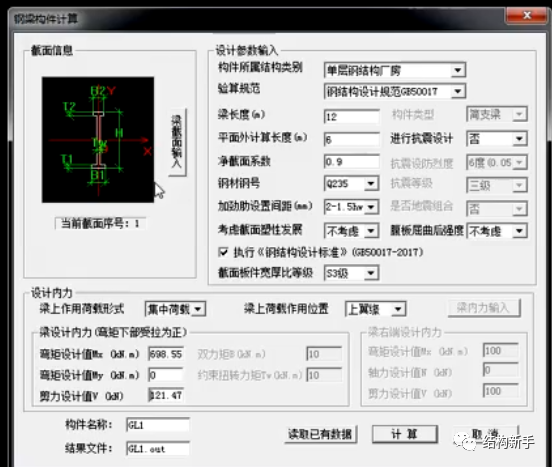The height and width of the screenshot is (467, 552).
Task: Click the 当前截面序号: 1 label
Action: (x=100, y=223)
